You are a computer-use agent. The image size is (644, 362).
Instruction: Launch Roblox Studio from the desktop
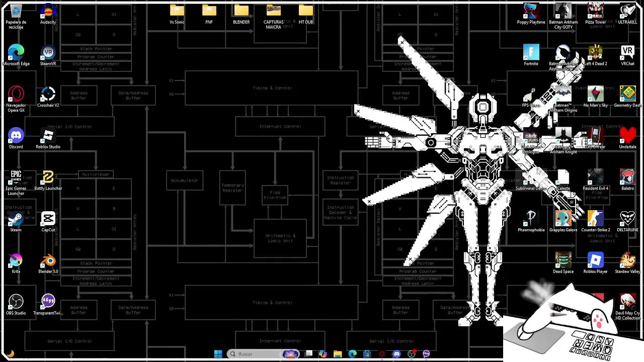(48, 138)
